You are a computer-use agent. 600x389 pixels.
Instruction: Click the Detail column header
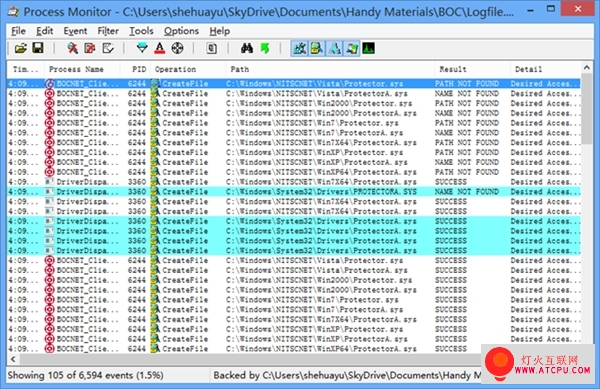(546, 69)
